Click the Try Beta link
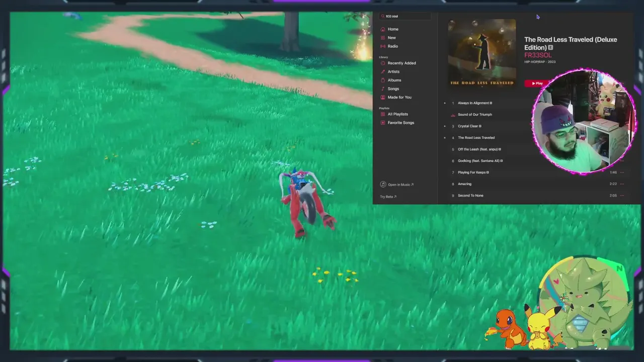The height and width of the screenshot is (362, 644). pyautogui.click(x=388, y=197)
